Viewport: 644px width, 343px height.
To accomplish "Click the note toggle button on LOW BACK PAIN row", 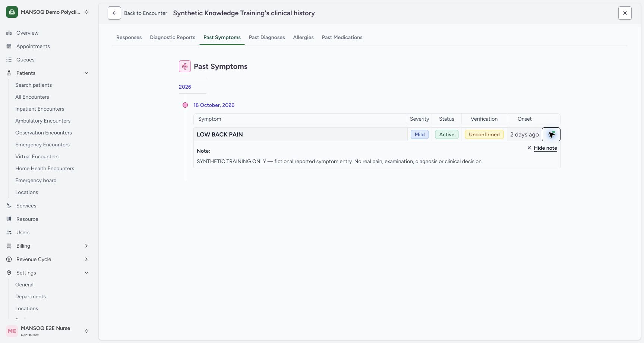I will (551, 134).
